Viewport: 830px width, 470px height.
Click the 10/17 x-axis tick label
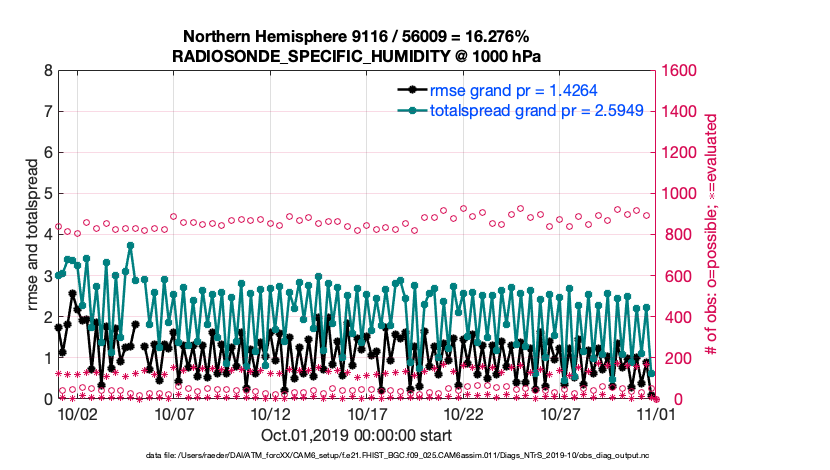click(x=367, y=413)
